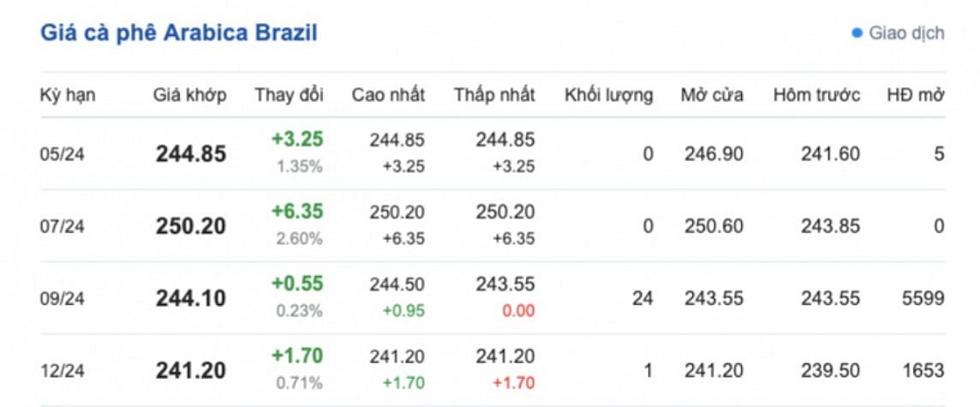Sort by Kỳ hạn column header
Viewport: 980px width, 407px height.
[68, 95]
